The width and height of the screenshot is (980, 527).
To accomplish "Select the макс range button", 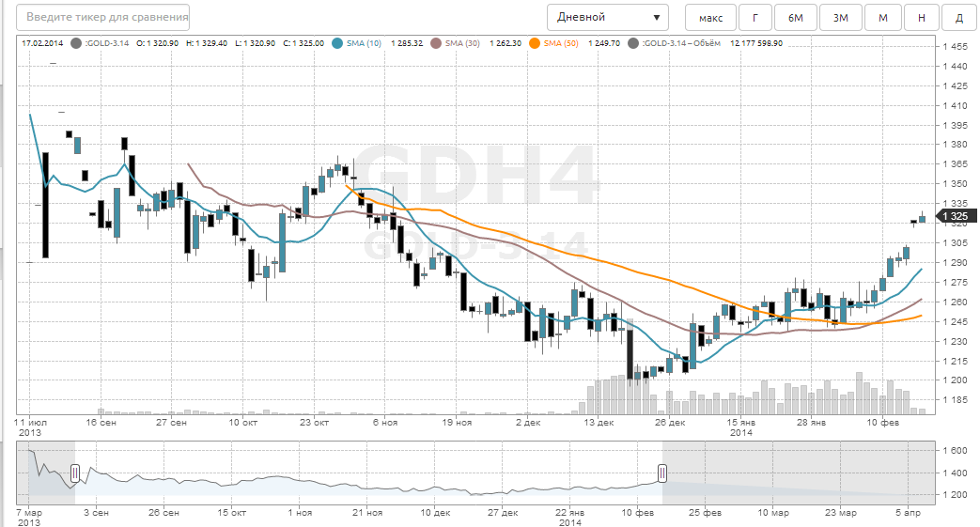I will pos(710,18).
